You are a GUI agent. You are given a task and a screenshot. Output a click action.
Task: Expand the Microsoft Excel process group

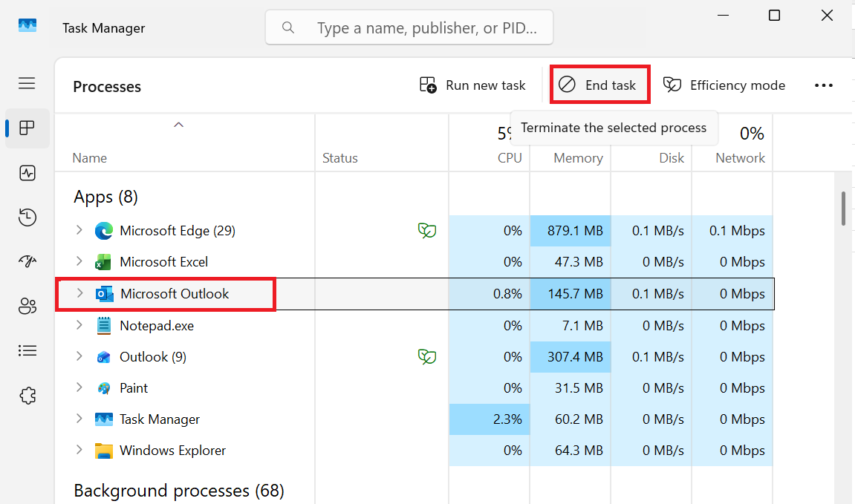point(79,261)
